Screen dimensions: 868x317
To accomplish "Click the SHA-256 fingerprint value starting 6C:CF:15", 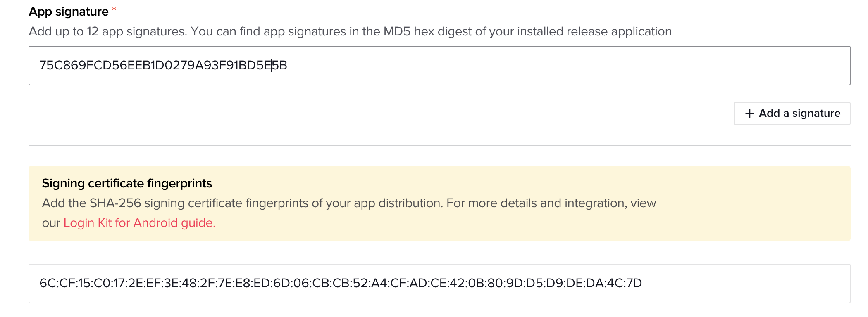I will tap(340, 283).
